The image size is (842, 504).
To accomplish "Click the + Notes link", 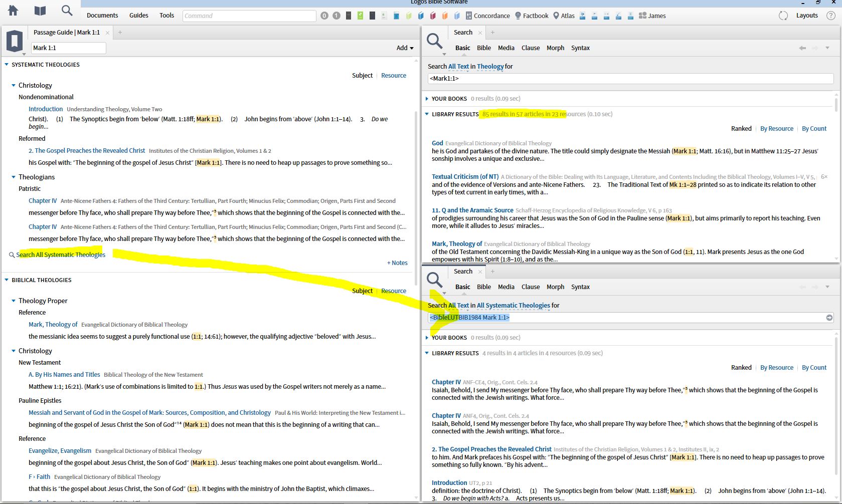I will (x=397, y=263).
